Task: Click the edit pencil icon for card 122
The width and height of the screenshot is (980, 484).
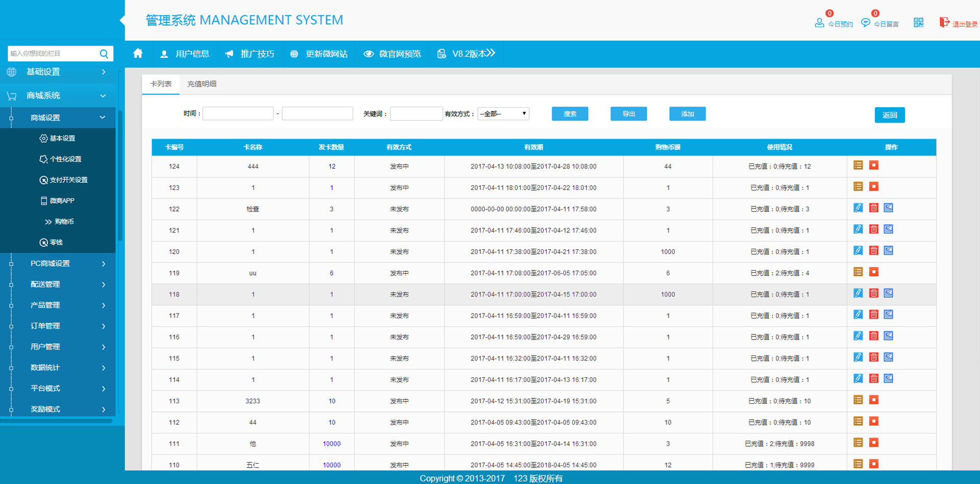Action: click(x=858, y=208)
